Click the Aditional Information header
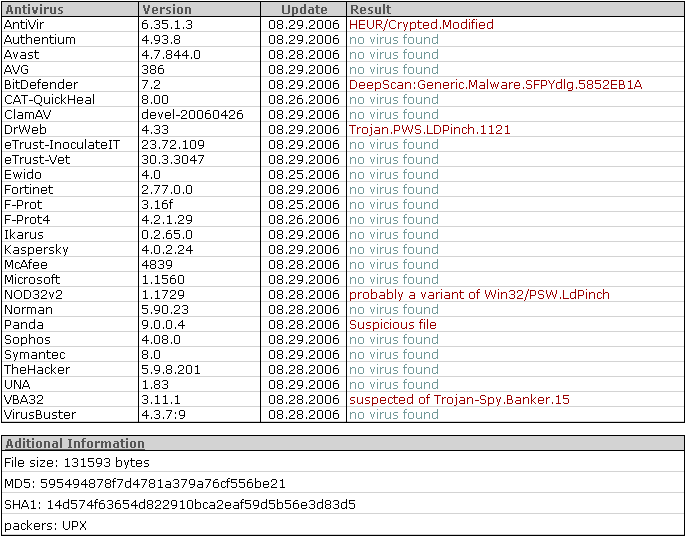Screen dimensions: 686x537 click(x=75, y=443)
